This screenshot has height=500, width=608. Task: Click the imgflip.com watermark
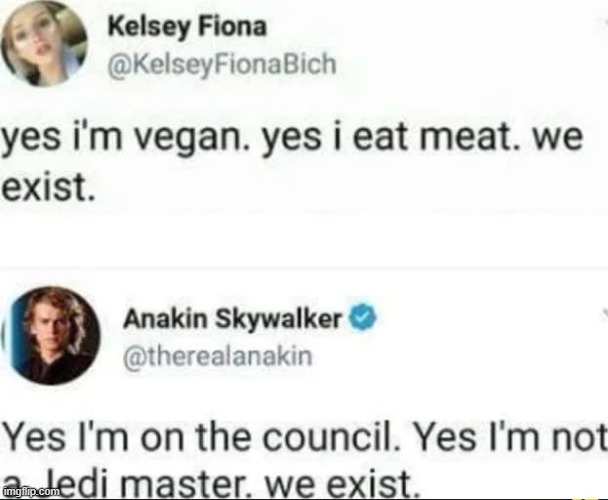[30, 492]
